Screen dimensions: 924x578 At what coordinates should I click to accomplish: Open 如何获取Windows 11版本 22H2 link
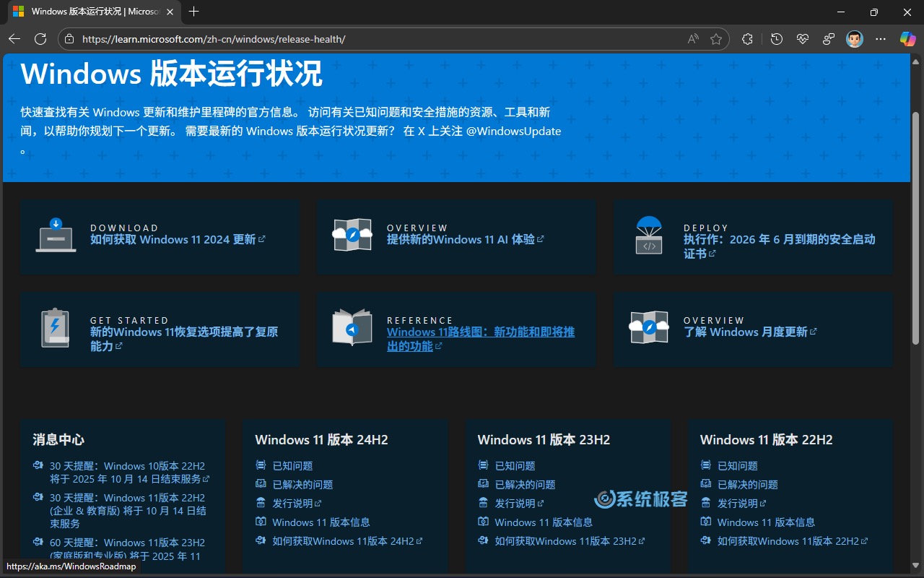point(792,541)
